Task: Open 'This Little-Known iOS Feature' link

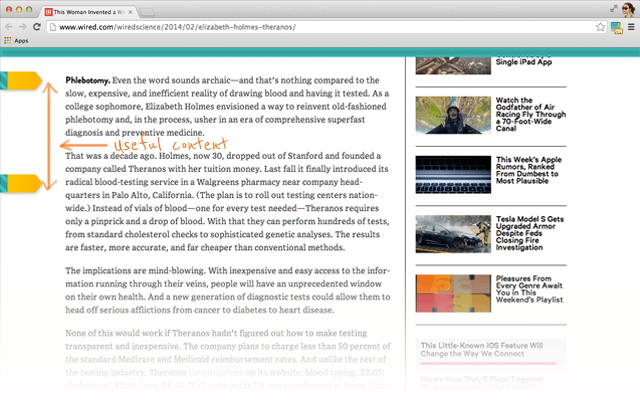Action: point(482,349)
